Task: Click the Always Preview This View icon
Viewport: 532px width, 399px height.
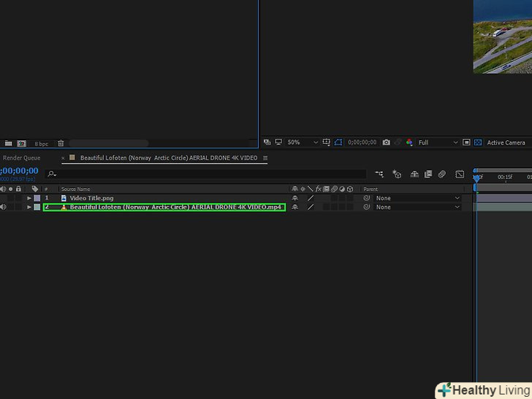Action: click(267, 142)
